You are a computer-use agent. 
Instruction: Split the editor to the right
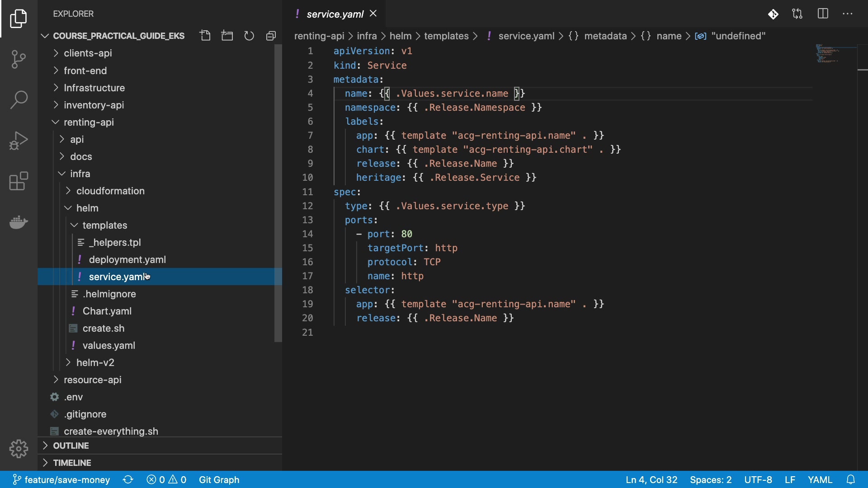tap(823, 14)
